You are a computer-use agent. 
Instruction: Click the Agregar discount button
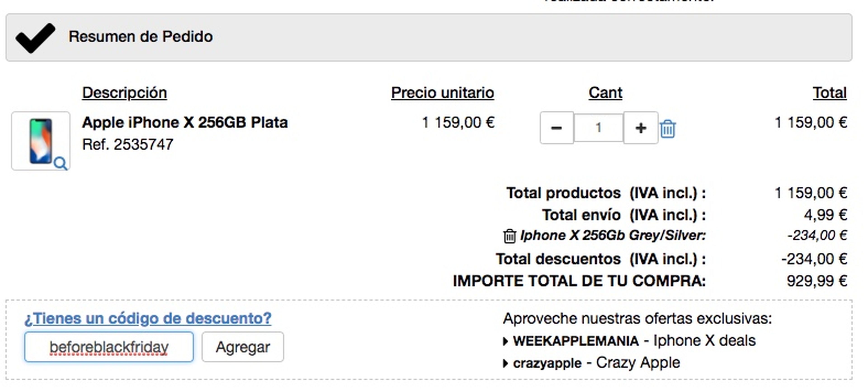point(243,347)
